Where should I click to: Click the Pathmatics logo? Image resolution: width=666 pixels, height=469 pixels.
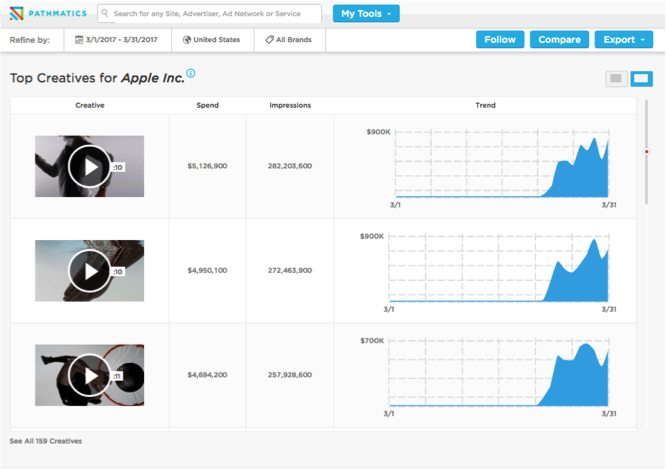(48, 14)
